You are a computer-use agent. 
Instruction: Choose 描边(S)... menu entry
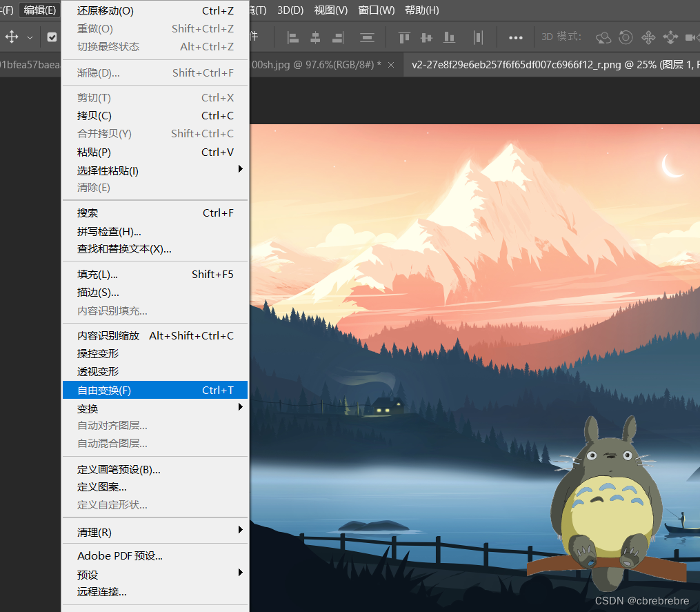tap(155, 293)
